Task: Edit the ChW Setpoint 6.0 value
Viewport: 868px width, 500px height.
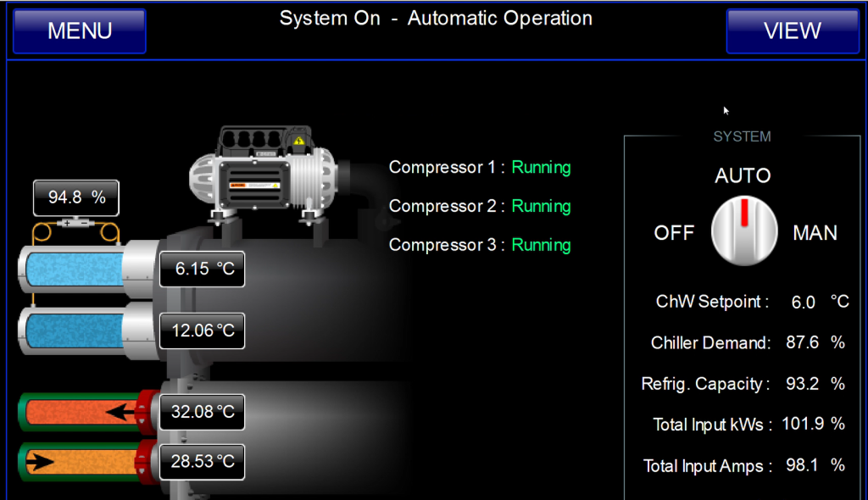Action: (804, 303)
